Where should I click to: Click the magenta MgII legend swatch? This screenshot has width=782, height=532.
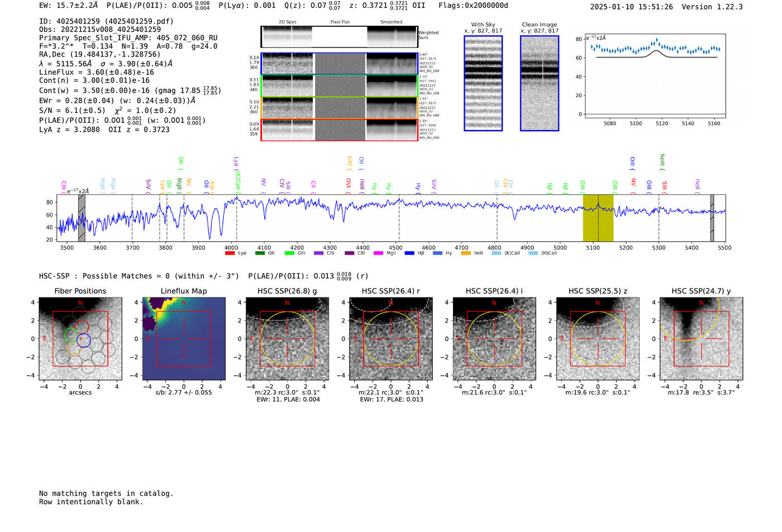point(379,253)
